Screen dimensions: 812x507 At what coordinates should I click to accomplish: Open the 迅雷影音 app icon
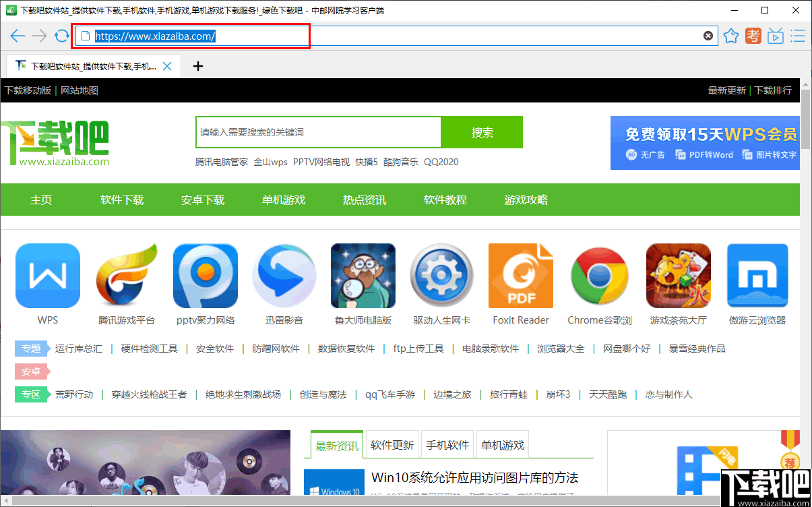pyautogui.click(x=284, y=275)
